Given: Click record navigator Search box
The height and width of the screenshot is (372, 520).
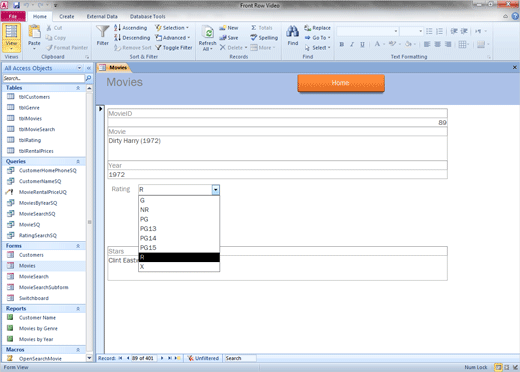Looking at the screenshot, I should click(240, 358).
